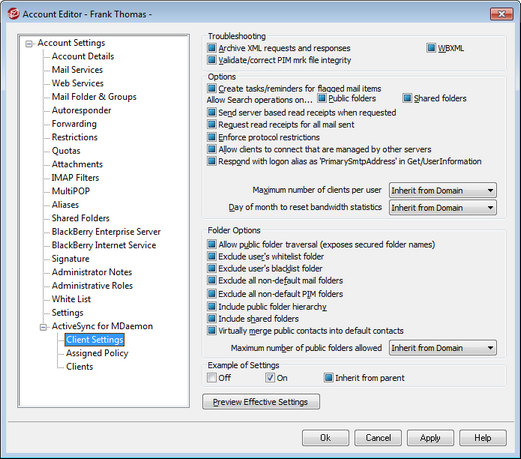Check Exclude user's whitelist folder

[x=212, y=256]
